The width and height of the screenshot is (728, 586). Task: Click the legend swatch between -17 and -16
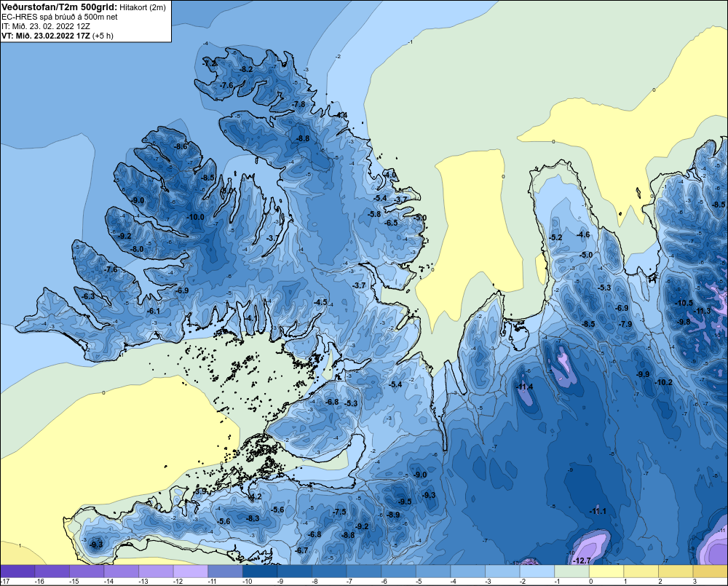(17, 571)
